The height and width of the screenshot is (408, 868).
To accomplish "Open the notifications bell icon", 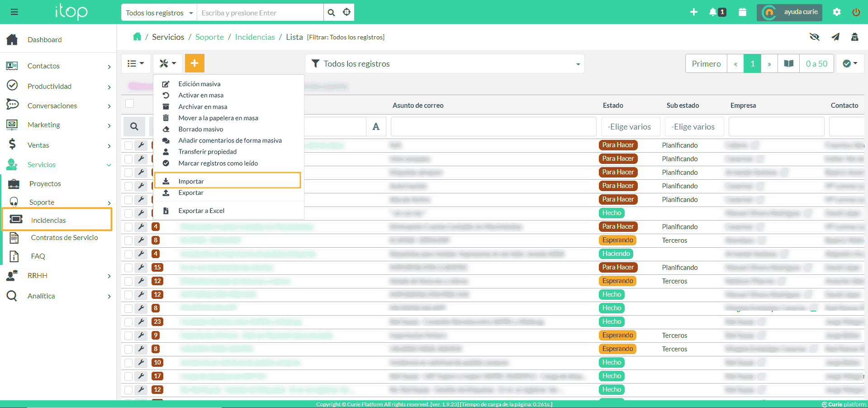I will tap(713, 12).
